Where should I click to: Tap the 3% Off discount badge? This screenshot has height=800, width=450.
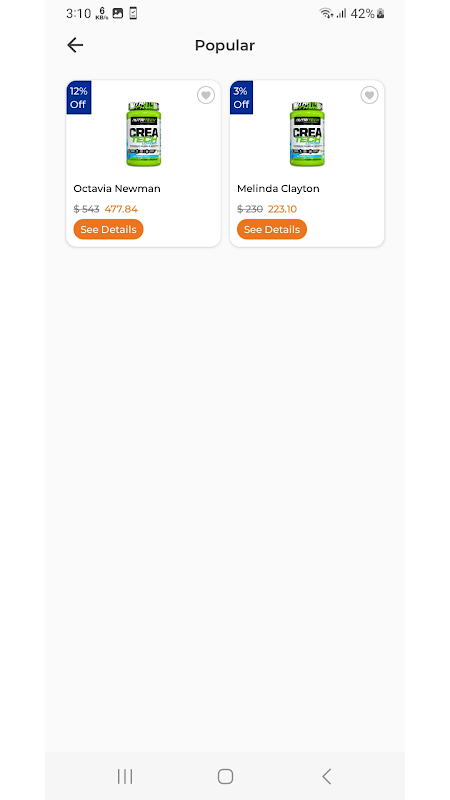click(241, 97)
